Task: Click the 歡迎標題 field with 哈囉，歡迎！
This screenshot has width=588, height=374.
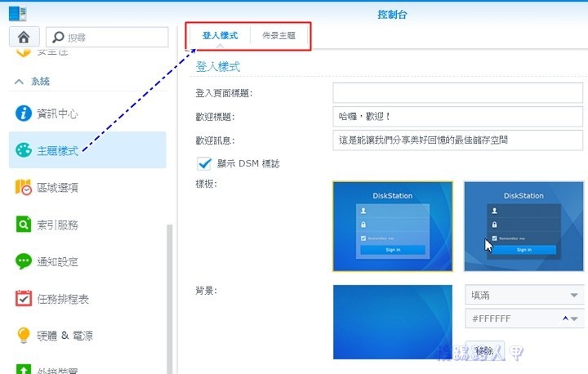Action: click(457, 116)
